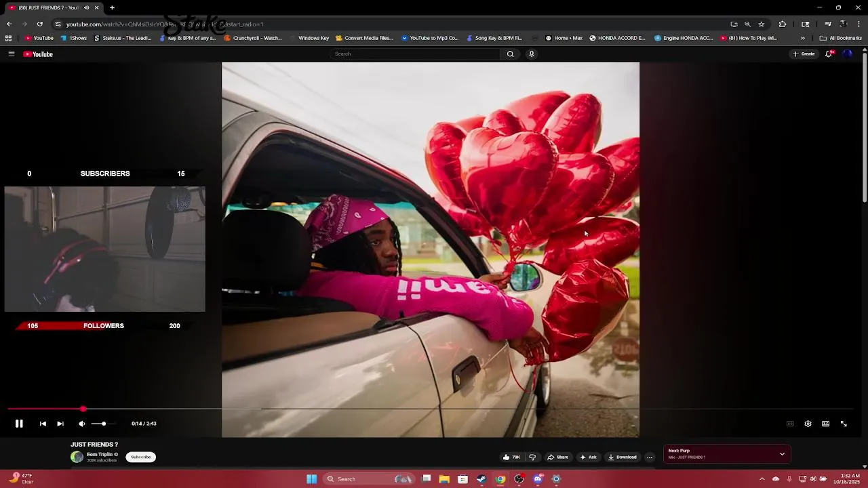The image size is (868, 488).
Task: Open the YouTube hamburger guide menu
Action: click(x=12, y=54)
